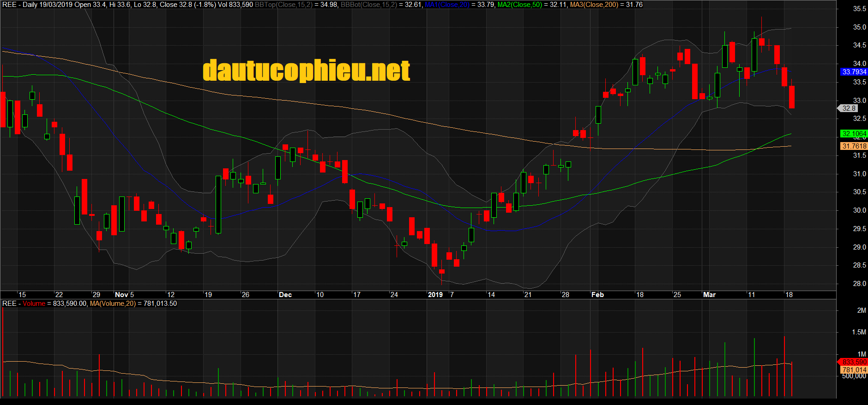Click the 2019 year marker on date axis
Viewport: 868px width, 405px height.
click(x=435, y=295)
